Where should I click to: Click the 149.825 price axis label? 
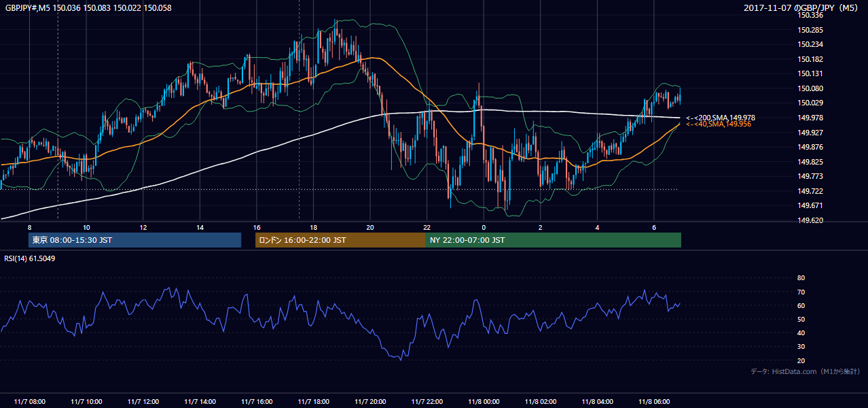[x=811, y=162]
